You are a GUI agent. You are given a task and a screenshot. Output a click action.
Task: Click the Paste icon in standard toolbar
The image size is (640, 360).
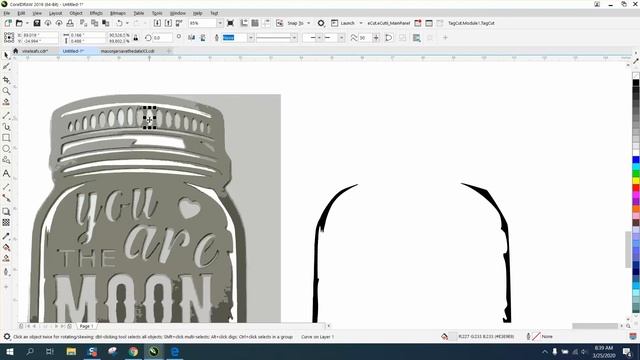(x=105, y=23)
